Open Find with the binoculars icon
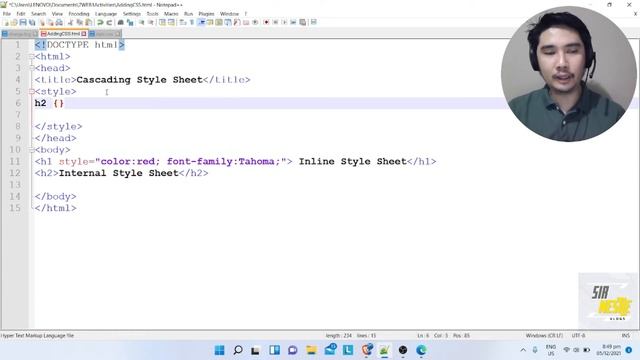Screen dimensions: 640x360 120,22
